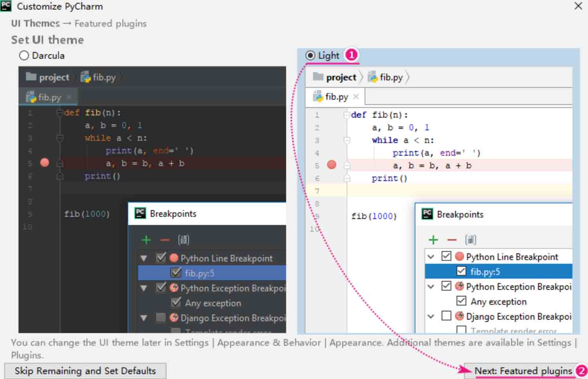Toggle fib.py:5 checkbox in Light preview
The height and width of the screenshot is (379, 588).
coord(461,271)
